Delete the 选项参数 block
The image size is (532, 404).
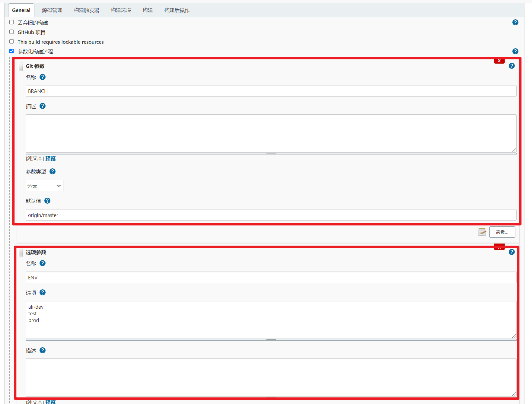499,247
